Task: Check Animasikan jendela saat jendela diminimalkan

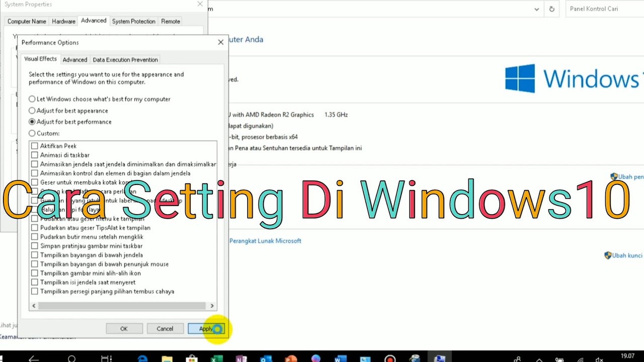Action: (35, 164)
